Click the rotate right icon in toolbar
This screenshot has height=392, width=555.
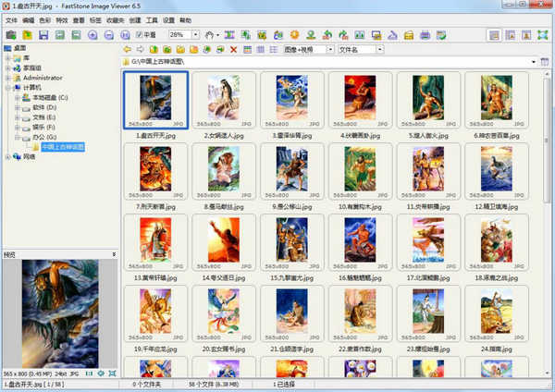click(x=343, y=35)
